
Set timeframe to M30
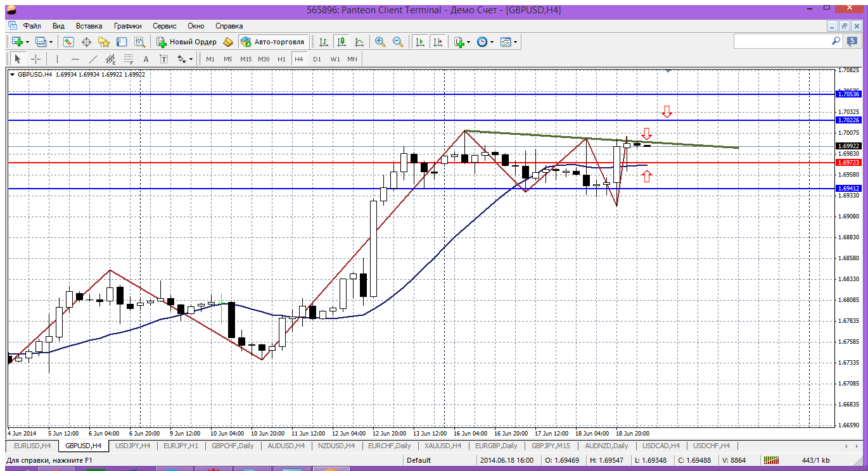tap(264, 59)
